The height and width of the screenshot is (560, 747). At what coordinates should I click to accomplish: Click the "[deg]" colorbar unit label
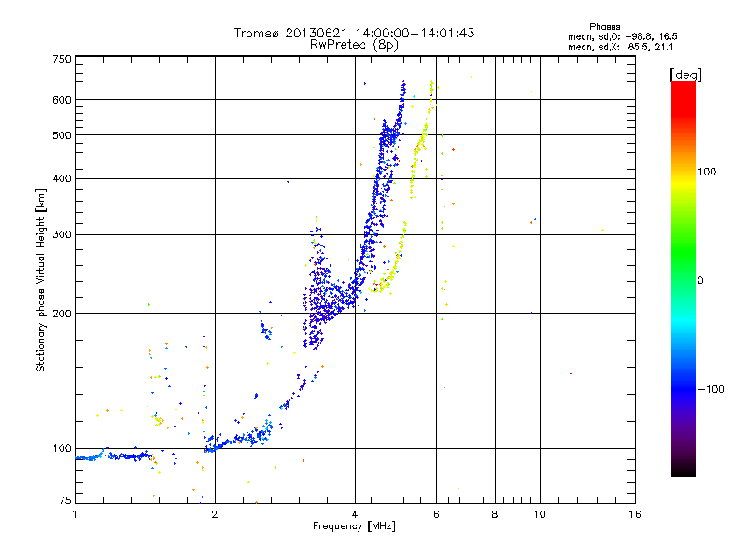[x=685, y=75]
